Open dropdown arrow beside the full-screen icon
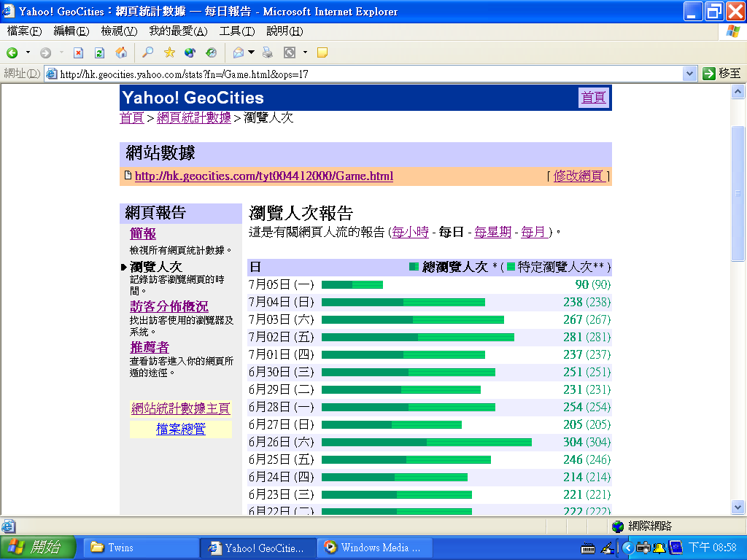 point(305,52)
